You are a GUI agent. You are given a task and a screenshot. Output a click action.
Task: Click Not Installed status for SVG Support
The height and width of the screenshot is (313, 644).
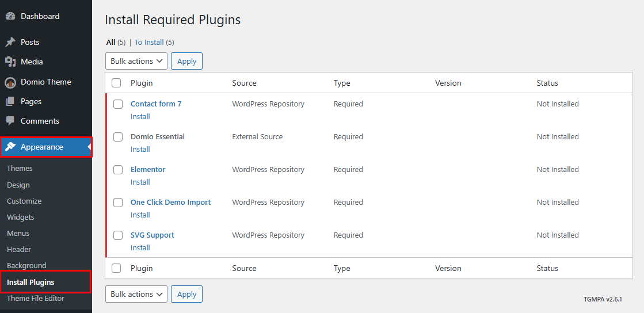coord(558,235)
